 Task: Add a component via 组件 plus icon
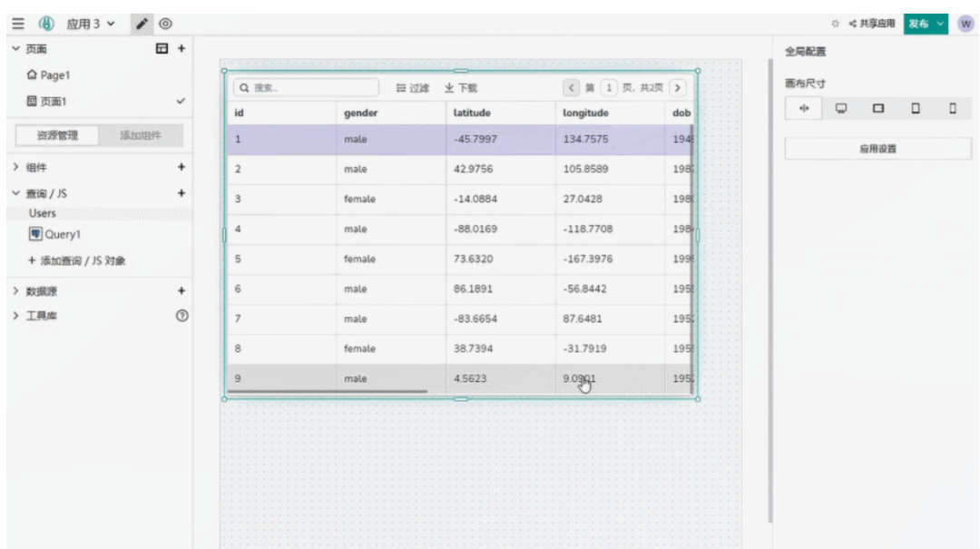[181, 167]
